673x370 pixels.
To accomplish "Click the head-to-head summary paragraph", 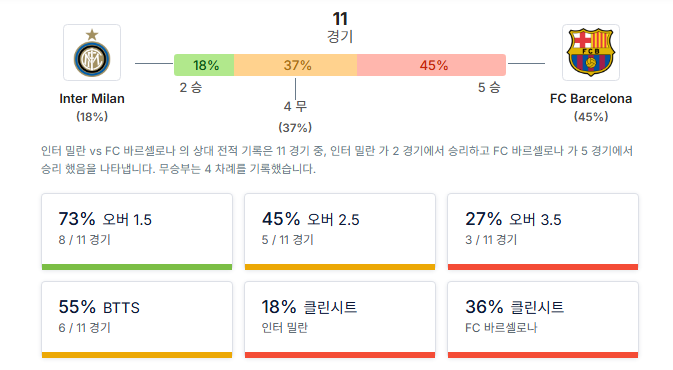I will coord(337,160).
